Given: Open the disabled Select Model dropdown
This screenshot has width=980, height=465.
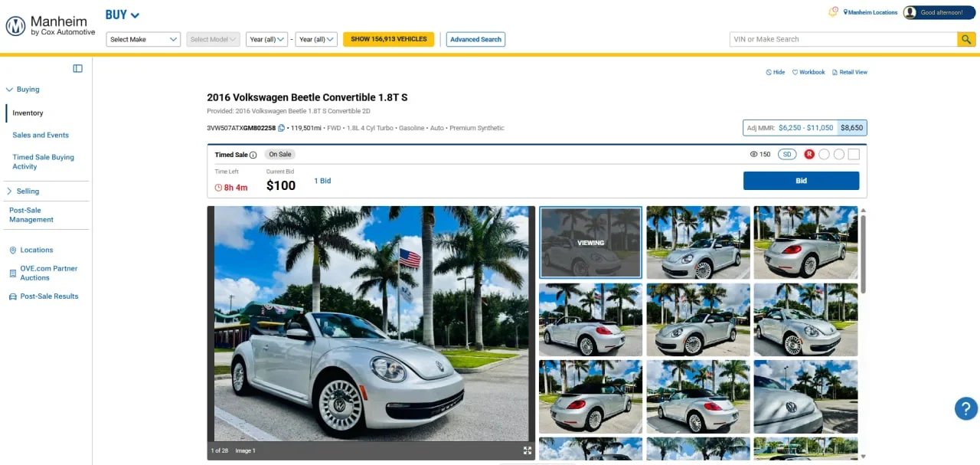Looking at the screenshot, I should coord(214,39).
